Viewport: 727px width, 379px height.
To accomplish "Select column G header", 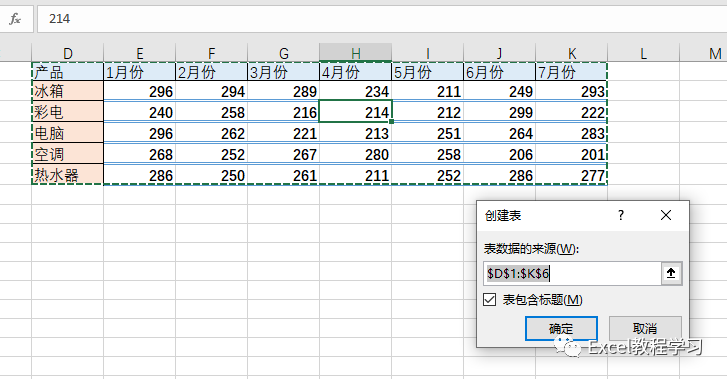I will [x=284, y=53].
